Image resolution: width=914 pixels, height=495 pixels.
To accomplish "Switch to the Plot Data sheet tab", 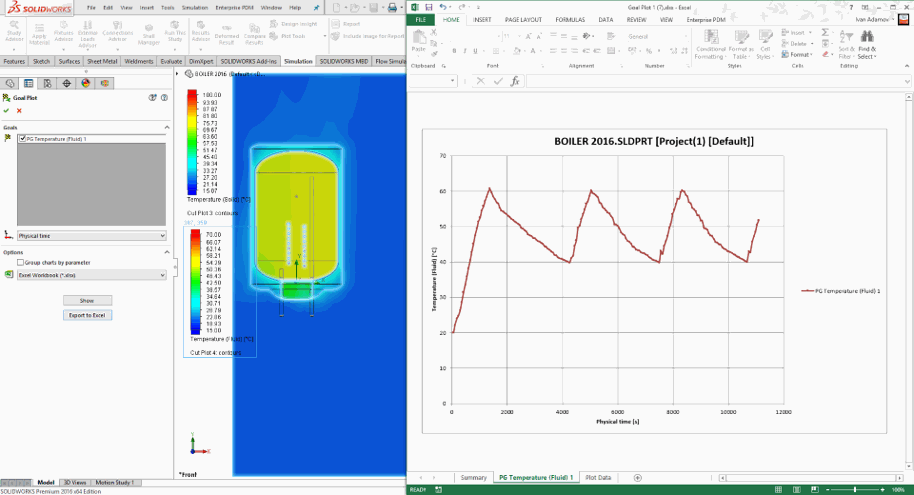I will [x=599, y=478].
